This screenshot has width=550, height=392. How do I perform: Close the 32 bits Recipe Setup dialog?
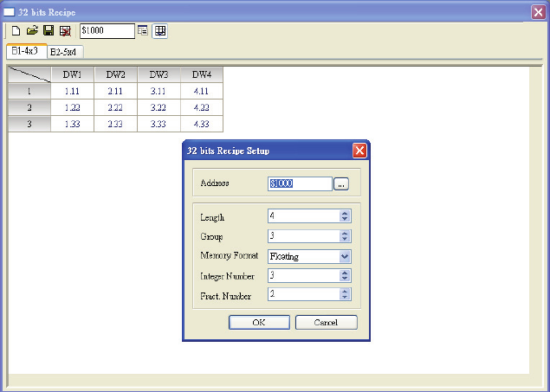pyautogui.click(x=360, y=150)
